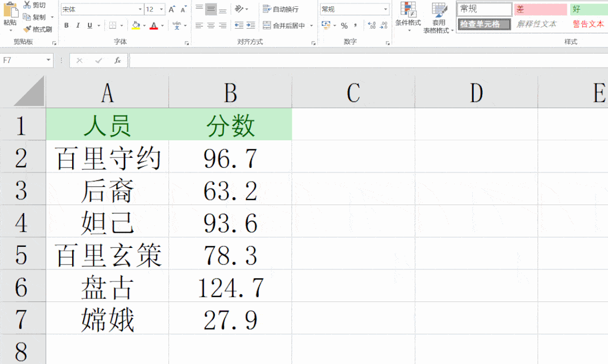Open the Merge & Center dropdown arrow
This screenshot has width=608, height=364.
[312, 25]
